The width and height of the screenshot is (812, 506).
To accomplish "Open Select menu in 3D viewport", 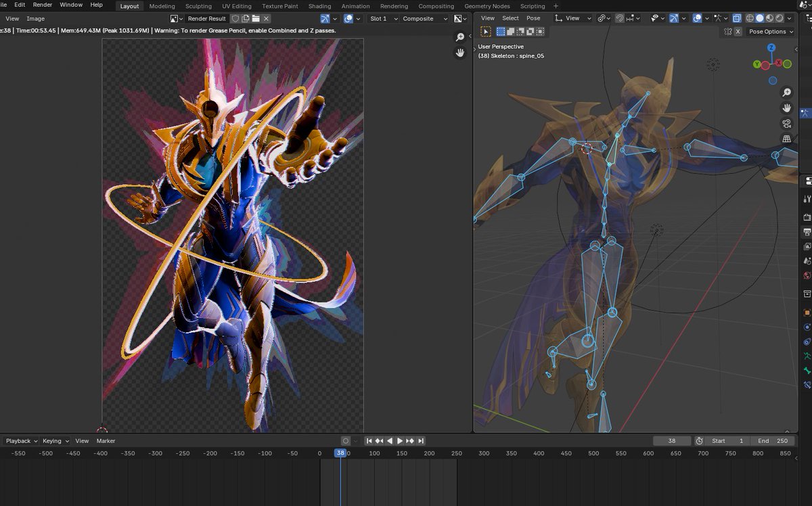I will coord(510,18).
